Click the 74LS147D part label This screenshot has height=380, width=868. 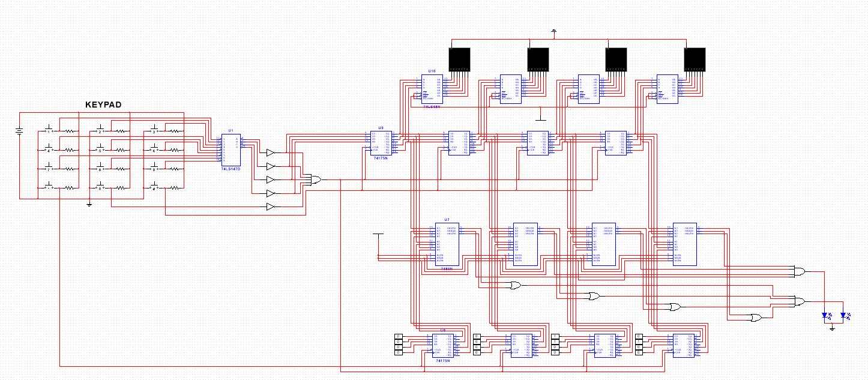(x=231, y=169)
